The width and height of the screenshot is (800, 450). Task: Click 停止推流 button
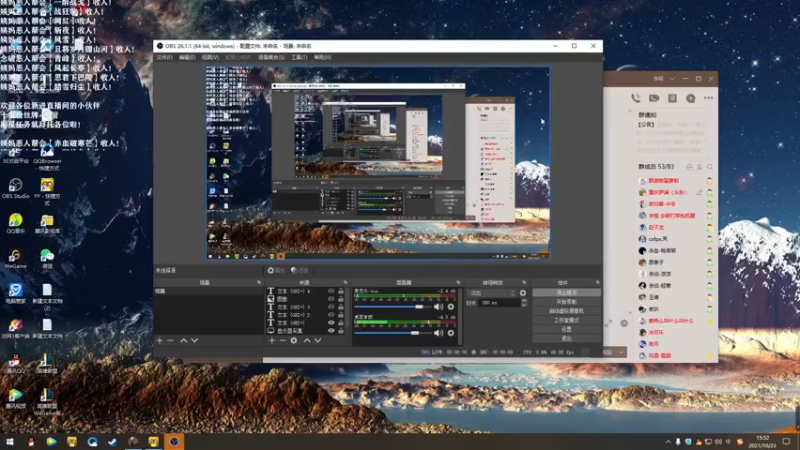click(566, 293)
